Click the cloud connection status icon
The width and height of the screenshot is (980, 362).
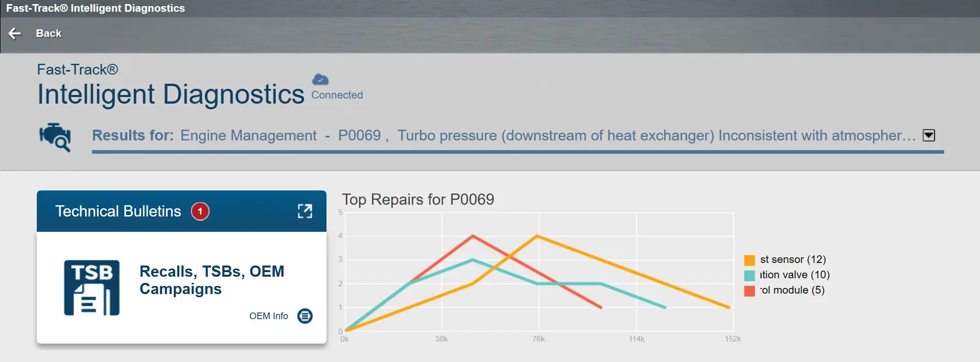[x=320, y=80]
